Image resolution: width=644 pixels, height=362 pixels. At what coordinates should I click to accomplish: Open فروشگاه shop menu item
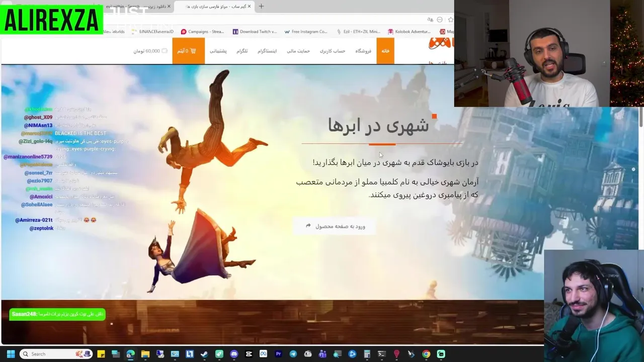(x=363, y=51)
